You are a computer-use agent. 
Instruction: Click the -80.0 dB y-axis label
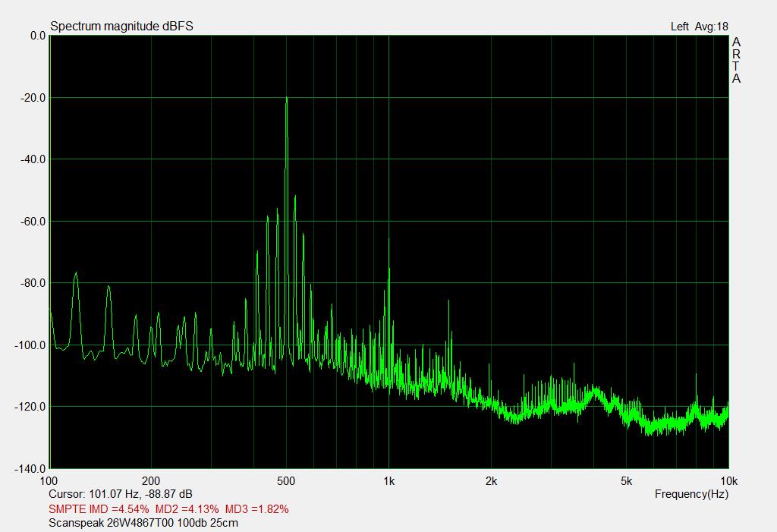click(x=33, y=283)
